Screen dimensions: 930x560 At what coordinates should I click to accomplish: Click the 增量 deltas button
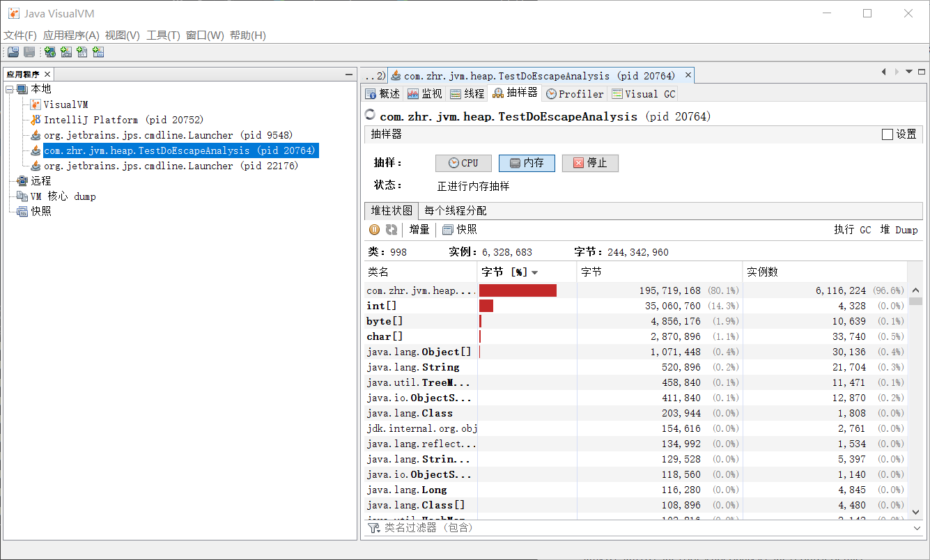pyautogui.click(x=419, y=230)
